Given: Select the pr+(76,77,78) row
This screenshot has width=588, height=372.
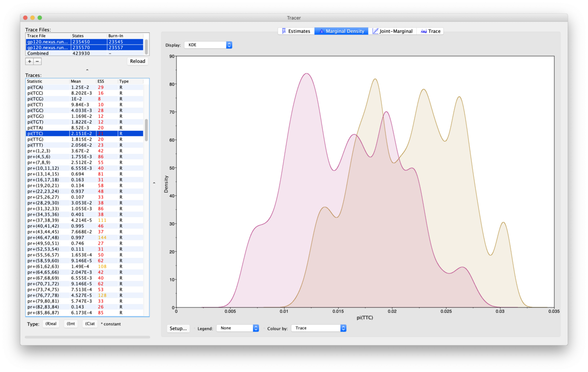Looking at the screenshot, I should [84, 295].
